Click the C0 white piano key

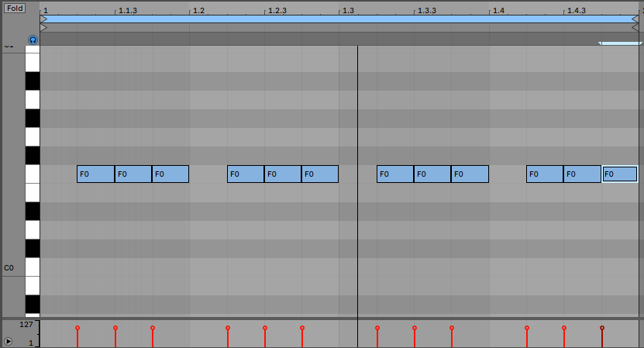pos(33,267)
